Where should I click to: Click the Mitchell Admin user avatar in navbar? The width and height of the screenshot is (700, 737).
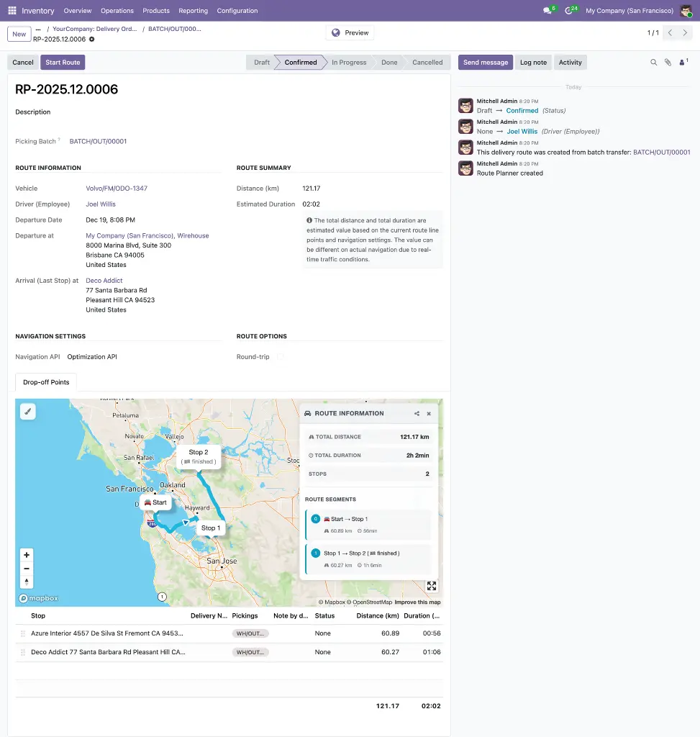pos(686,10)
